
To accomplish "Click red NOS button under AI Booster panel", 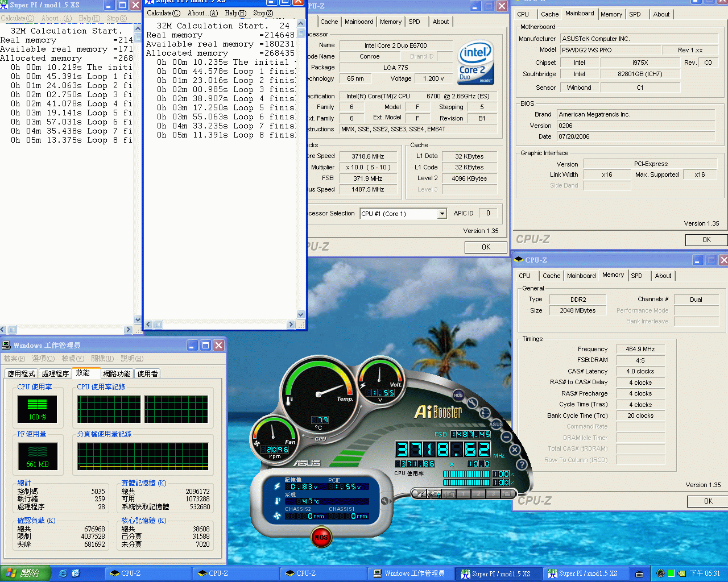I will coord(321,537).
